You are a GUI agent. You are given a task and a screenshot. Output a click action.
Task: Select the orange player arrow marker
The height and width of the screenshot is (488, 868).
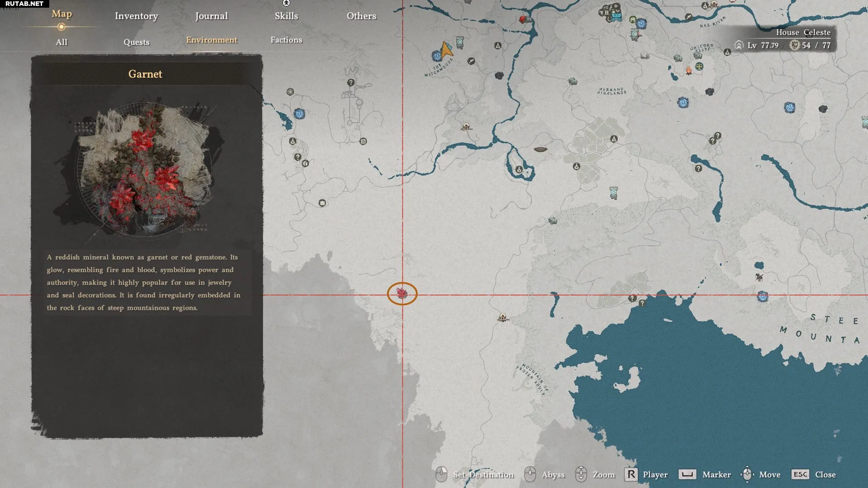(x=446, y=49)
